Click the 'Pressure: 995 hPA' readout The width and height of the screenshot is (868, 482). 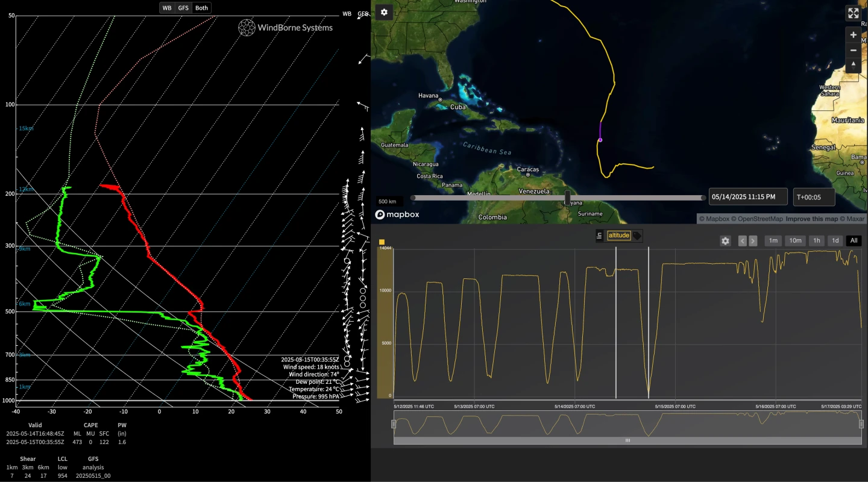(x=316, y=396)
